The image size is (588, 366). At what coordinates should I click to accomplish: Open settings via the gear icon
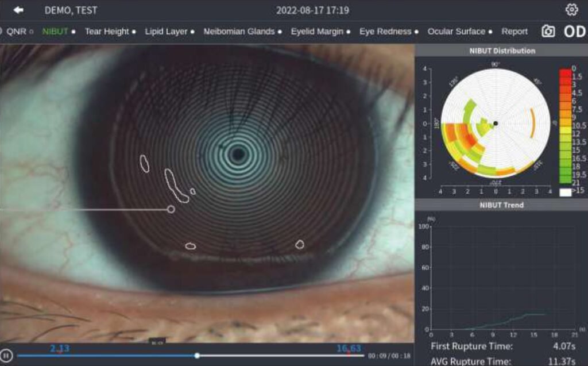click(571, 10)
